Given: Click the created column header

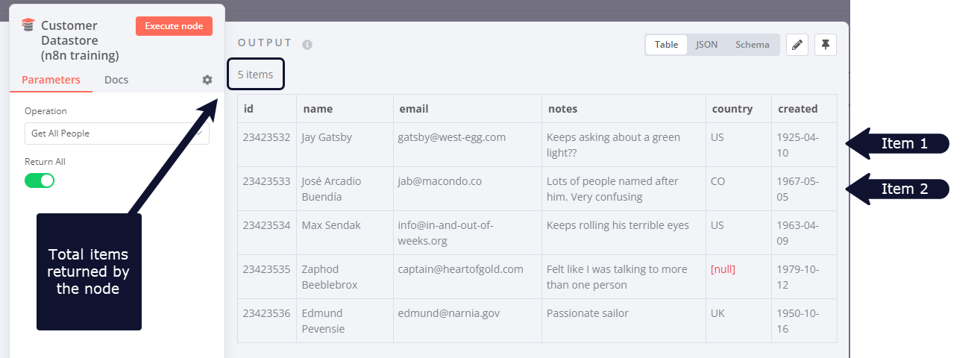Looking at the screenshot, I should tap(798, 109).
